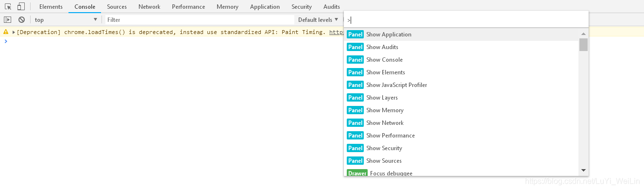Open the Paint Timing https link
The width and height of the screenshot is (644, 190).
(x=336, y=33)
